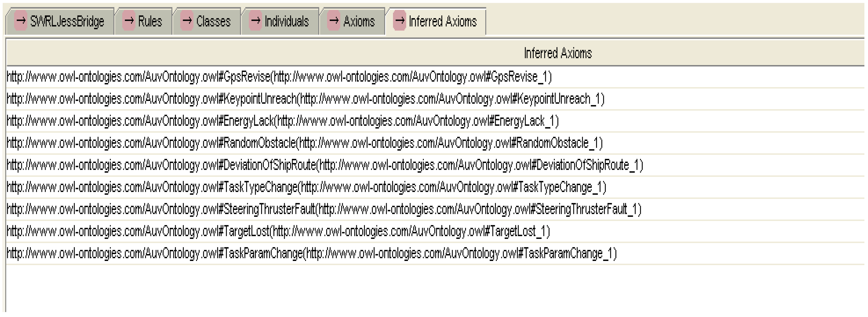Viewport: 868px width, 317px height.
Task: Click the arrow icon on Rules tab
Action: 129,21
